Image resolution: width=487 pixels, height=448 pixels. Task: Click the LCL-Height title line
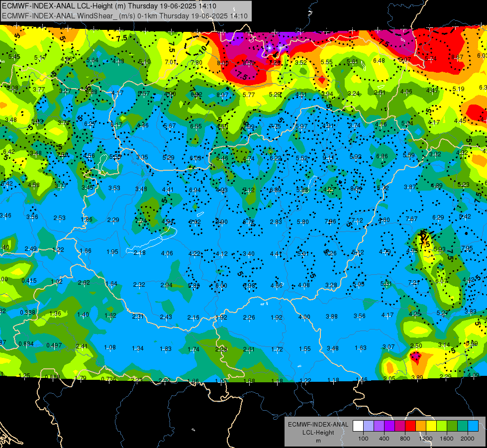[x=109, y=6]
